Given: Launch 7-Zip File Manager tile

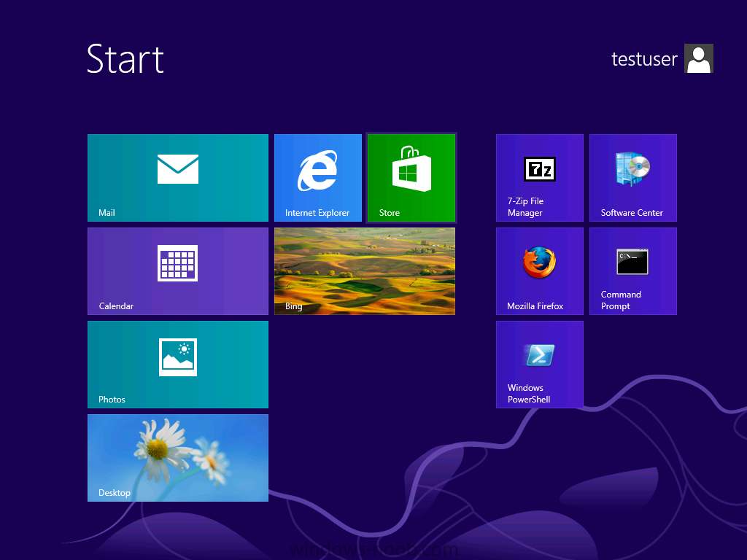Looking at the screenshot, I should coord(540,178).
